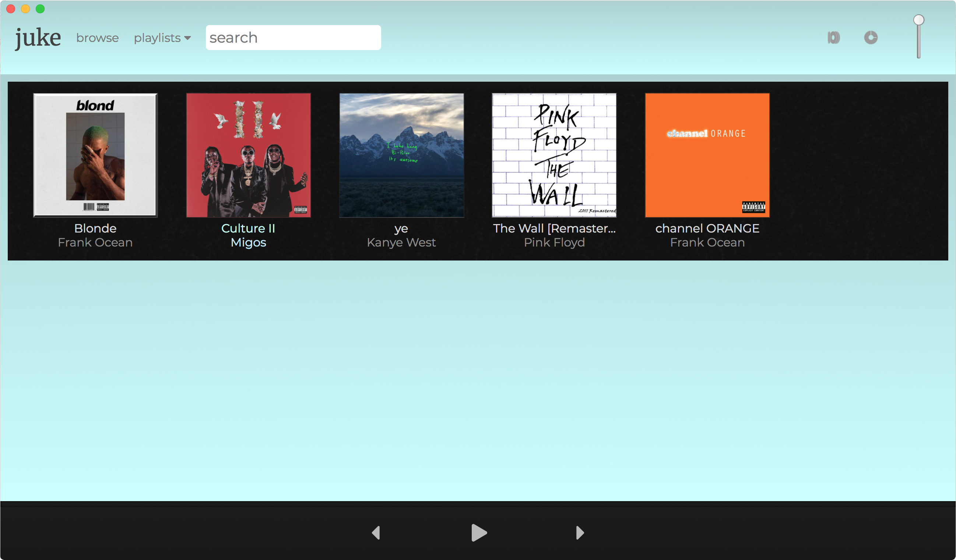Click the disc with cutout icon

click(871, 38)
